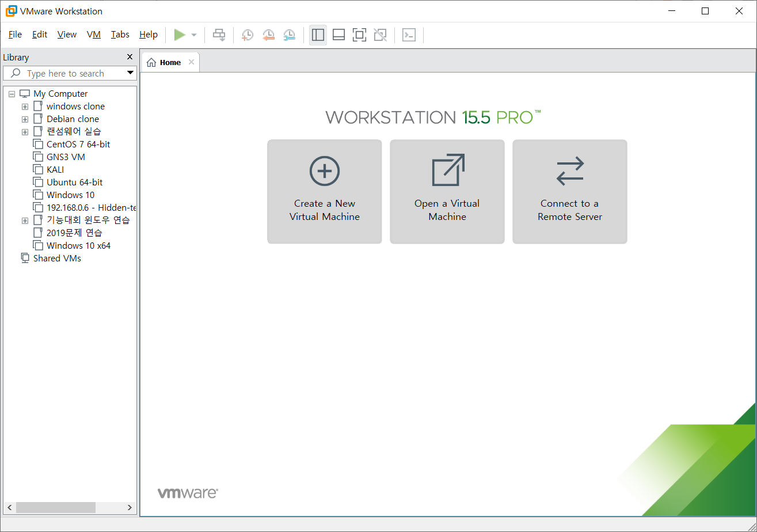Click the Unity mode toolbar icon

coord(380,35)
